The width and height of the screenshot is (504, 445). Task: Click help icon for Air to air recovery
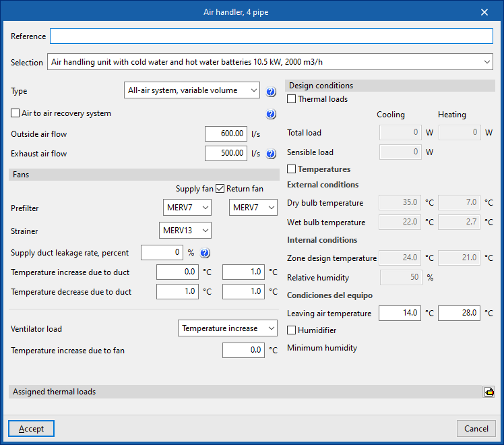point(272,114)
